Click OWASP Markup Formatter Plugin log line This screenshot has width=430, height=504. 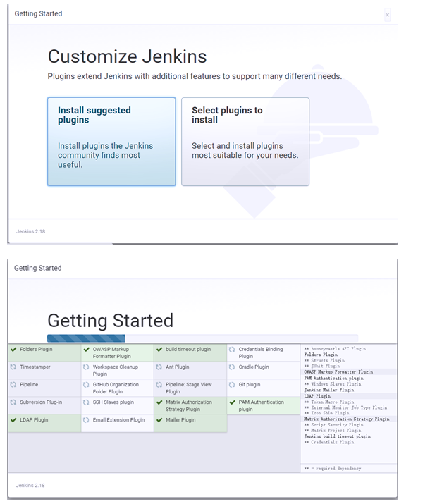[x=338, y=372]
